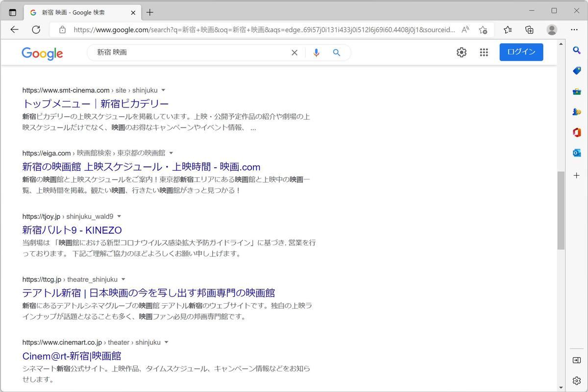Open the Read aloud icon
Image resolution: width=588 pixels, height=392 pixels.
point(465,30)
